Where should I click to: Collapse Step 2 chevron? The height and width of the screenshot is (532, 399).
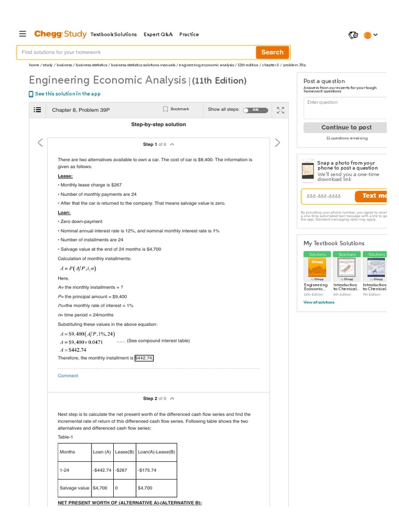[x=172, y=398]
